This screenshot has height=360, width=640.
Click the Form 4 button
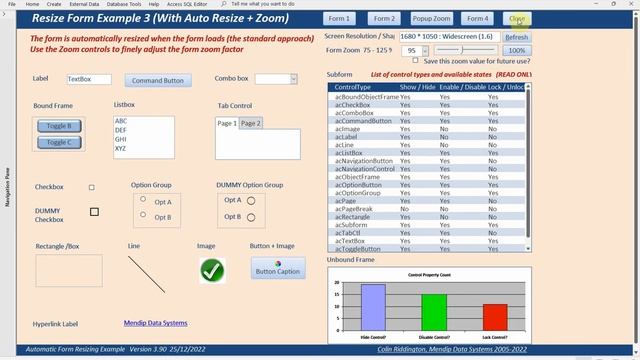(478, 19)
